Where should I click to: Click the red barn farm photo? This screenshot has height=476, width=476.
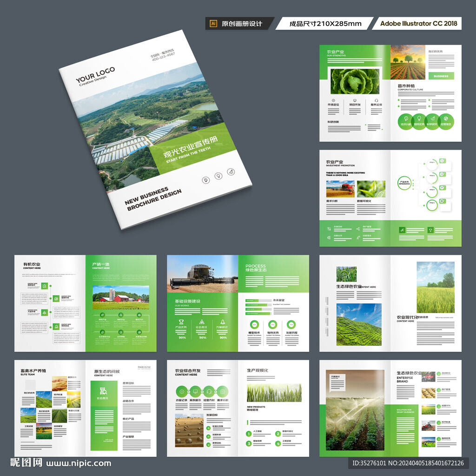[121, 297]
